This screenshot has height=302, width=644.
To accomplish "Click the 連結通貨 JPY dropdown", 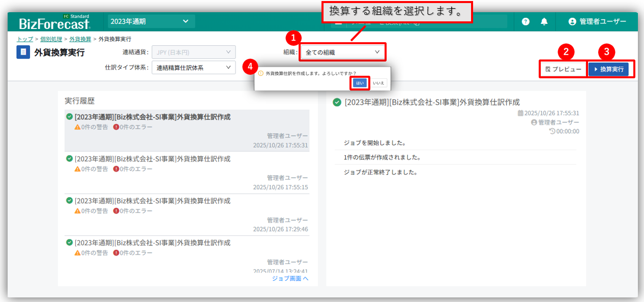I will (x=193, y=52).
